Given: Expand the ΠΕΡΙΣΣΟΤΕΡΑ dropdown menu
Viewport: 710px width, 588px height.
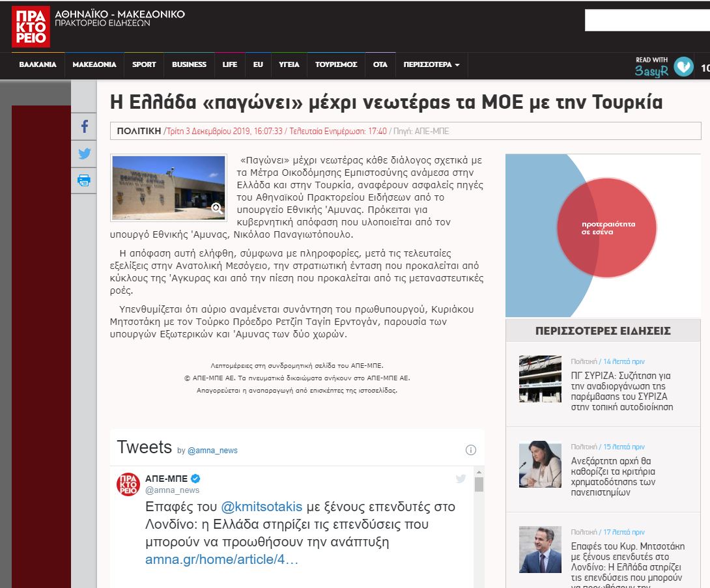Looking at the screenshot, I should [431, 65].
